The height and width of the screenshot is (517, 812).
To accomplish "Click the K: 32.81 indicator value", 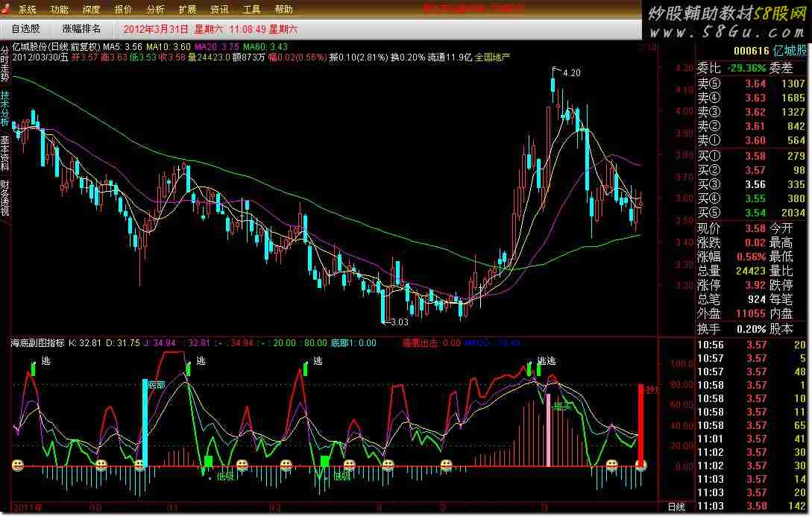I will 85,343.
